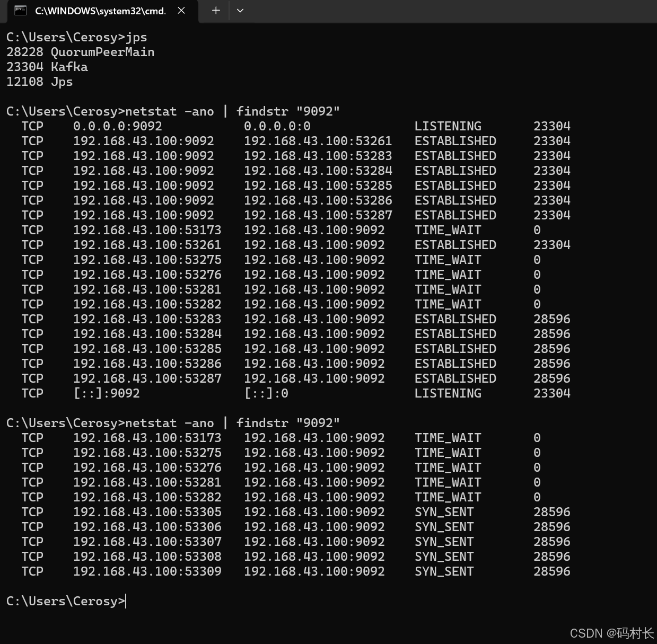Click PID 23304 in the [::]:9092 row
The height and width of the screenshot is (644, 657).
pyautogui.click(x=552, y=393)
